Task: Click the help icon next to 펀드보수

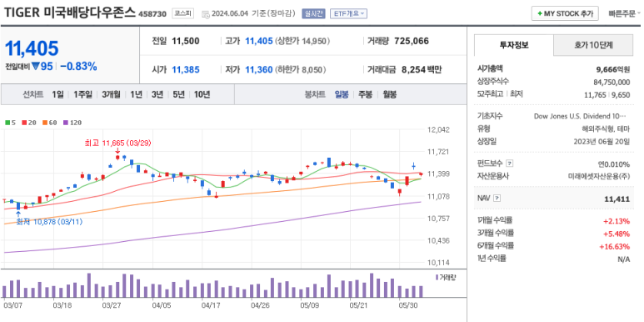Action: [x=510, y=164]
